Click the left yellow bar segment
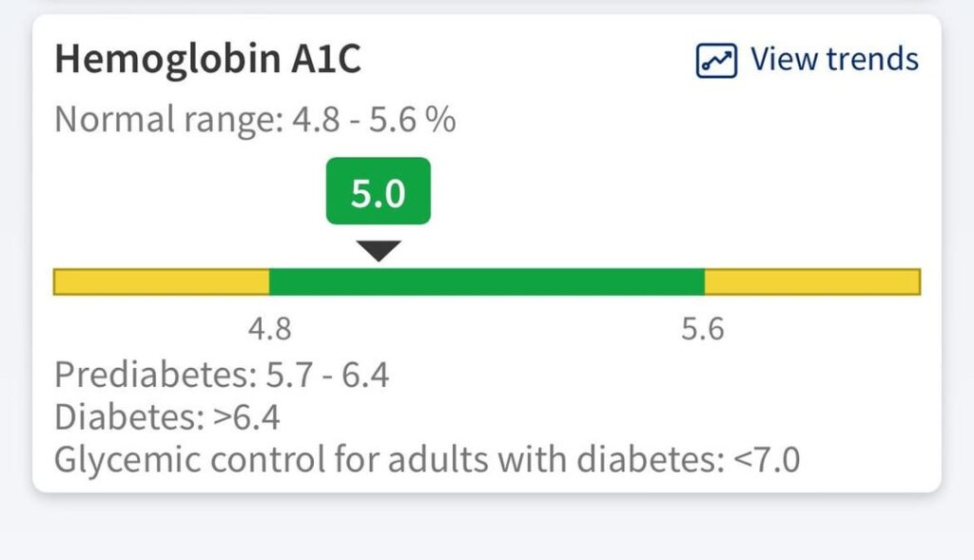This screenshot has width=974, height=560. (162, 280)
